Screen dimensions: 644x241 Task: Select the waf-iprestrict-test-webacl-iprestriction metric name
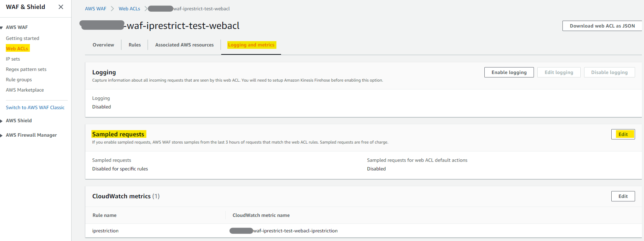click(x=283, y=231)
